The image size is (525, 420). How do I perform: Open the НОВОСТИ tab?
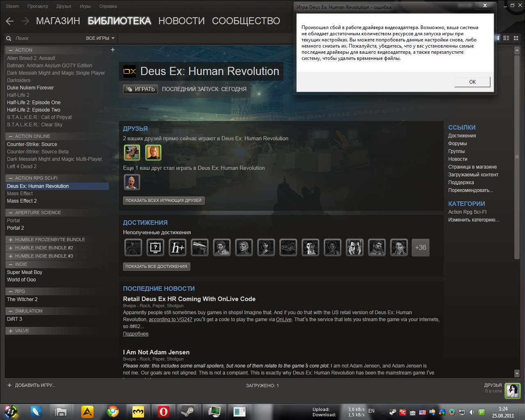pyautogui.click(x=181, y=21)
